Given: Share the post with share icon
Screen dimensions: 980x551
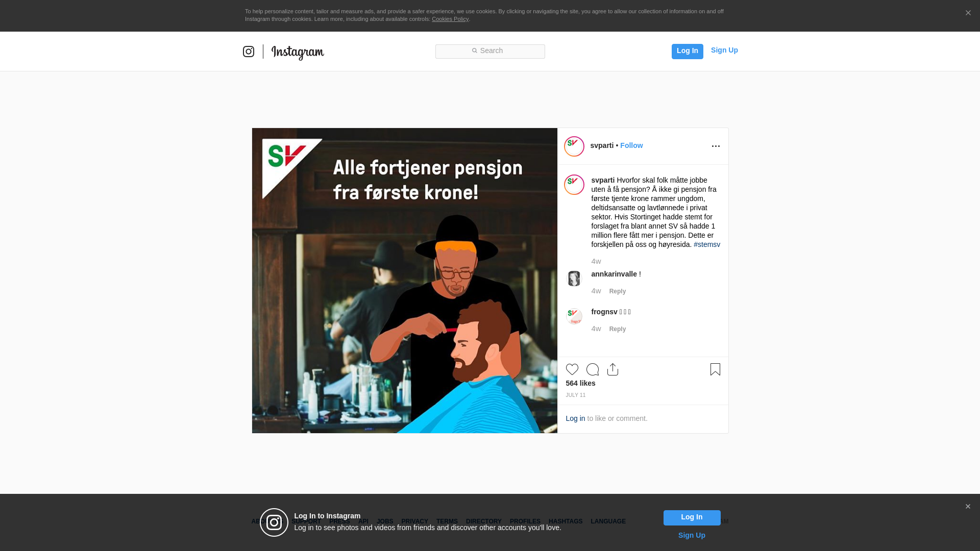Looking at the screenshot, I should pos(613,369).
